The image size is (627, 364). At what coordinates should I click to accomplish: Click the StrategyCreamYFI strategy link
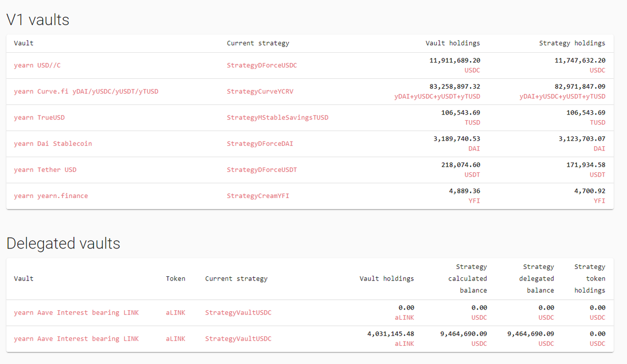pos(258,196)
